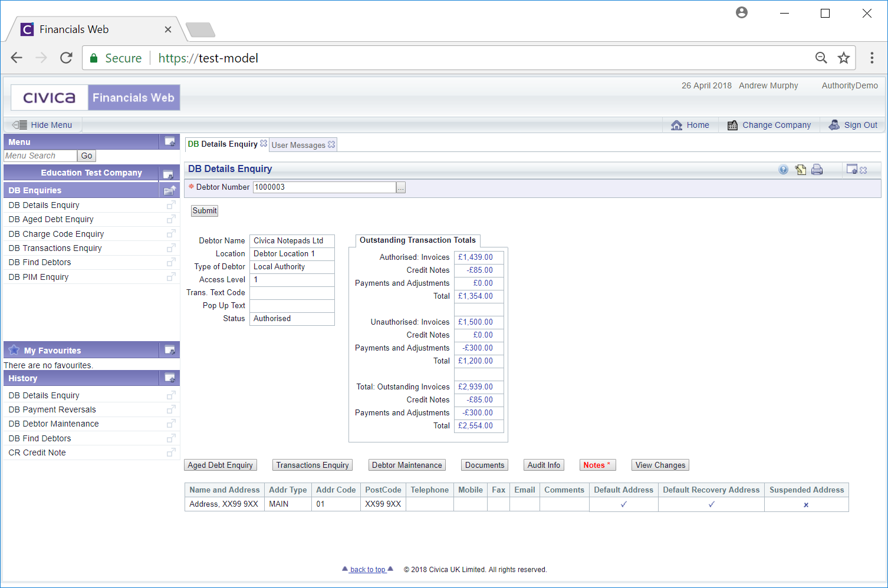Close the User Messages tab
Screen dimensions: 888x588
331,144
